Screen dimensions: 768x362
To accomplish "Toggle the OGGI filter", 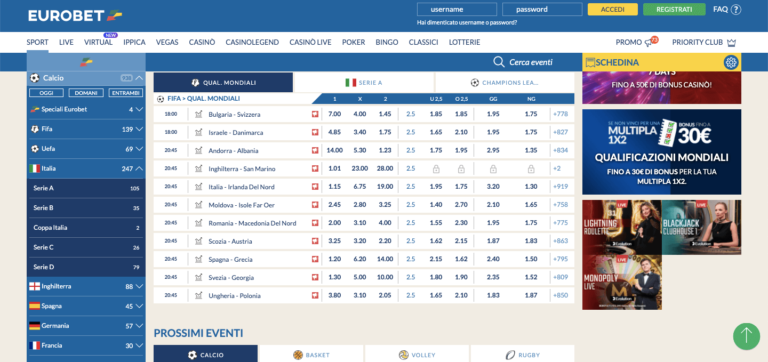I will (x=47, y=93).
